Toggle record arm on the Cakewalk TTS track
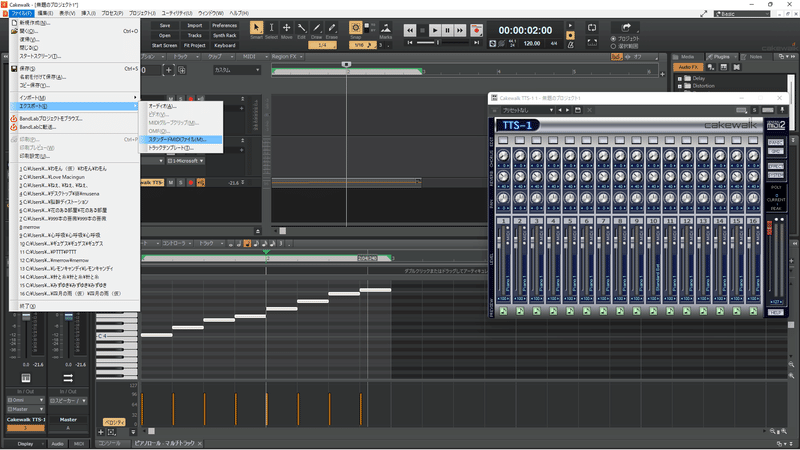Screen dimensions: 800x450 coord(191,182)
